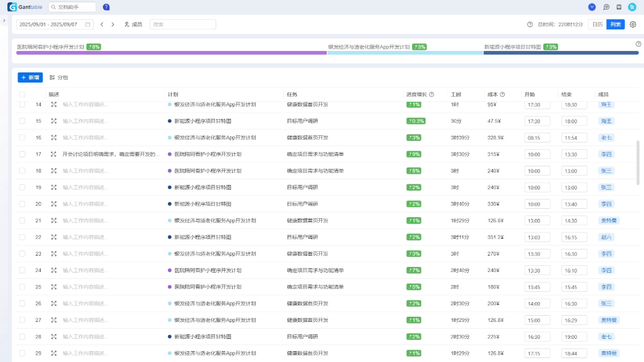Open row 17 start time 10:00 picker
This screenshot has height=362, width=644.
[x=537, y=154]
